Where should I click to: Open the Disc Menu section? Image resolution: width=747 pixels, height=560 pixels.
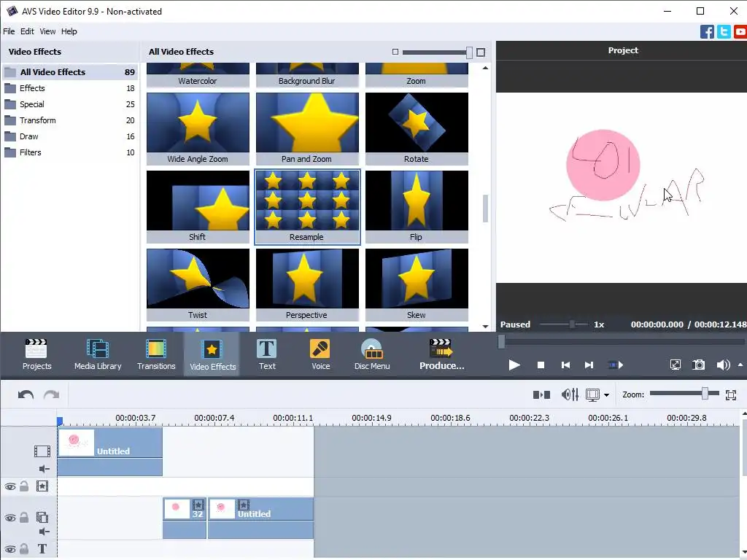point(372,354)
